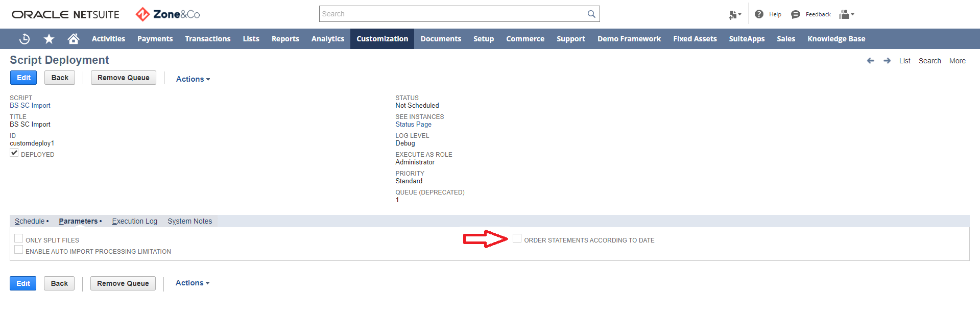The width and height of the screenshot is (980, 315).
Task: Check Order Statements According to Date
Action: [x=517, y=238]
